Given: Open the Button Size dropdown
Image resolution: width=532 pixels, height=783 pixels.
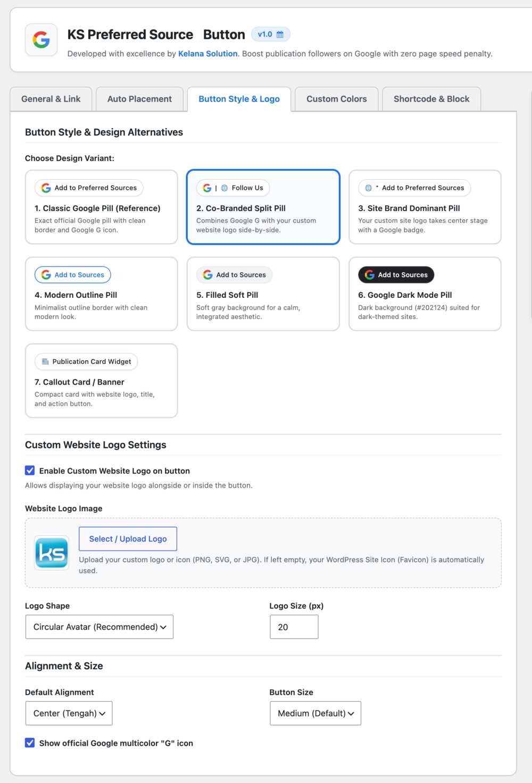Looking at the screenshot, I should tap(315, 713).
